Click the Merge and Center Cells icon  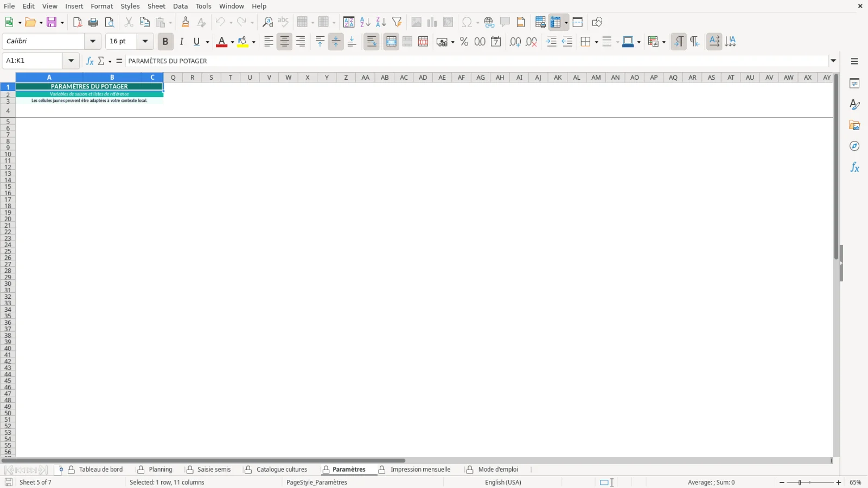click(x=391, y=42)
